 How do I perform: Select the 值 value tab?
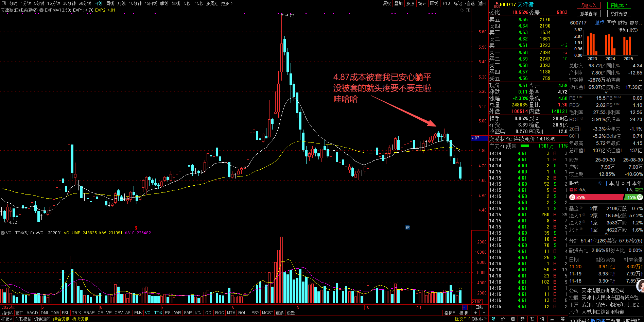pyautogui.click(x=542, y=319)
